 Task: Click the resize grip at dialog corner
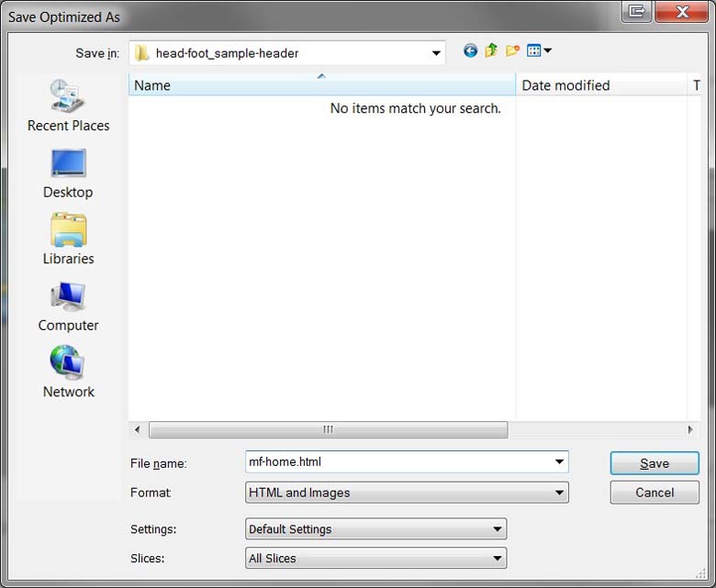coord(701,575)
